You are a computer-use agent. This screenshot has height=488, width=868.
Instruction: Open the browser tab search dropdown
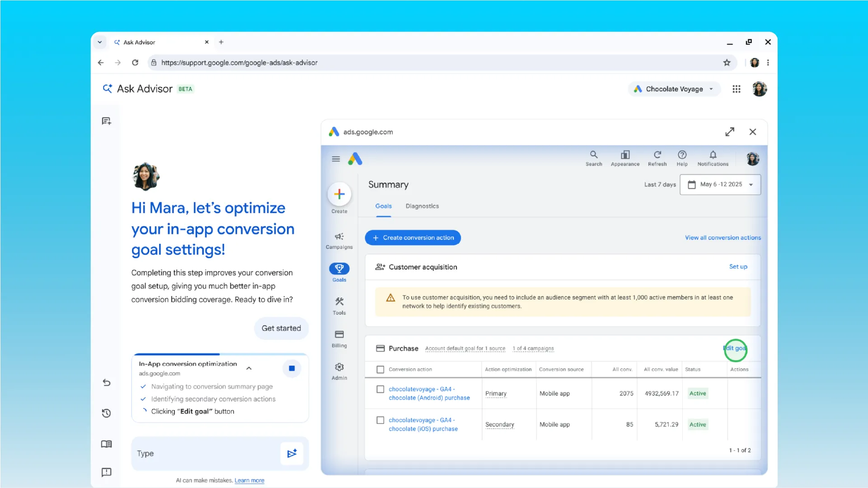click(x=100, y=42)
